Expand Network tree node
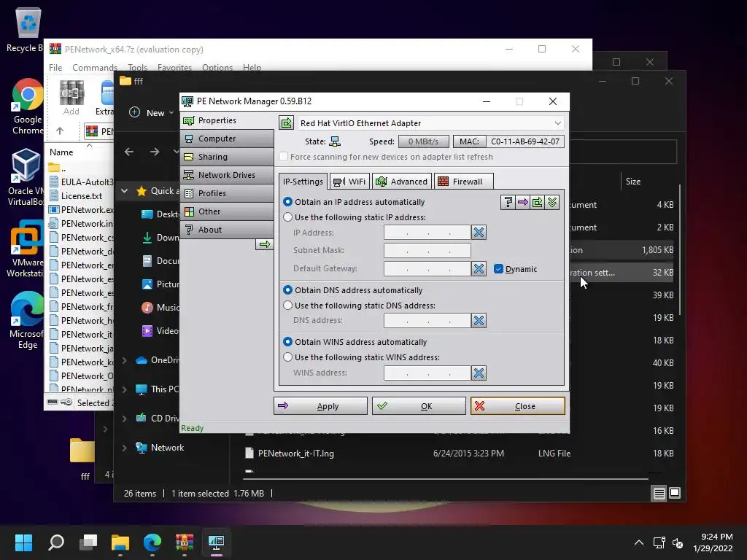This screenshot has height=560, width=747. [124, 448]
